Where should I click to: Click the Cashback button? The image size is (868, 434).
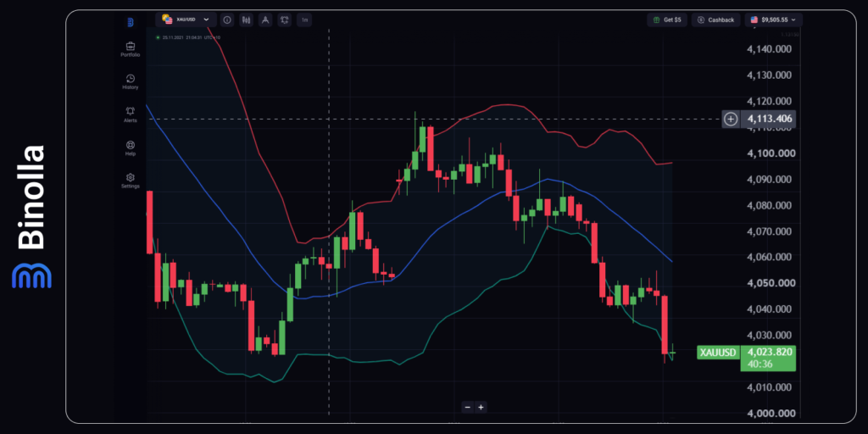(x=716, y=20)
